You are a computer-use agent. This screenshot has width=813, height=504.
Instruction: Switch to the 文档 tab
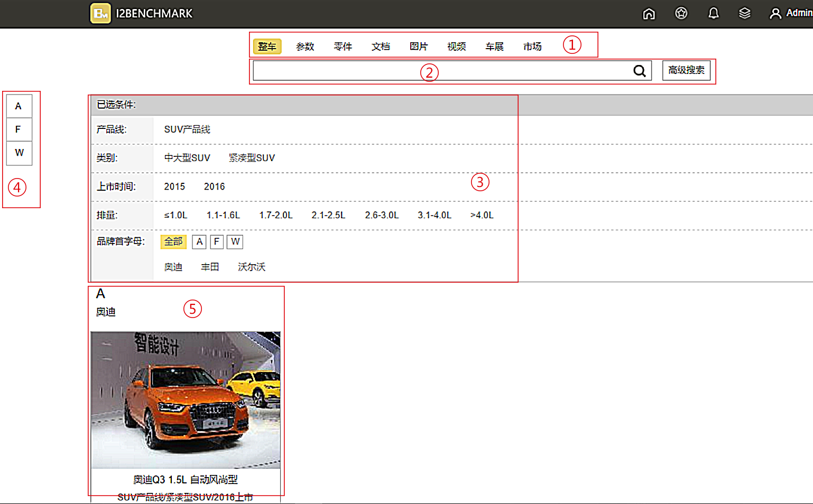(x=381, y=46)
